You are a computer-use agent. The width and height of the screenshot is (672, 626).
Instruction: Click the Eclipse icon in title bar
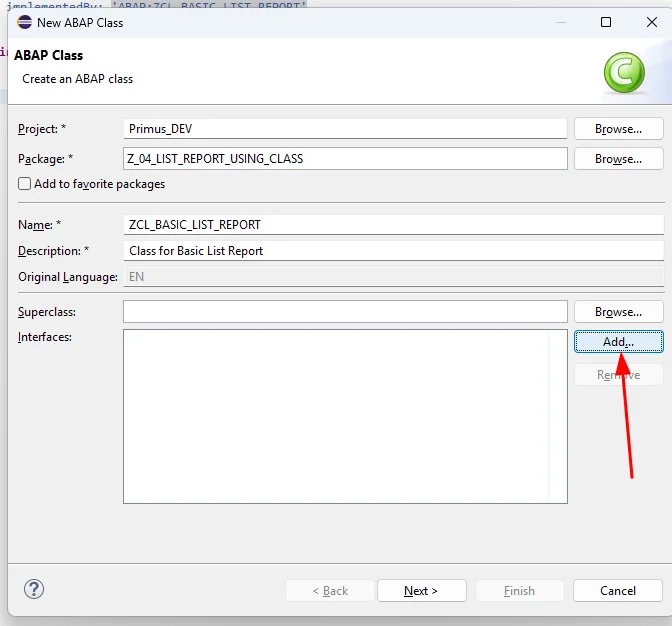point(24,22)
